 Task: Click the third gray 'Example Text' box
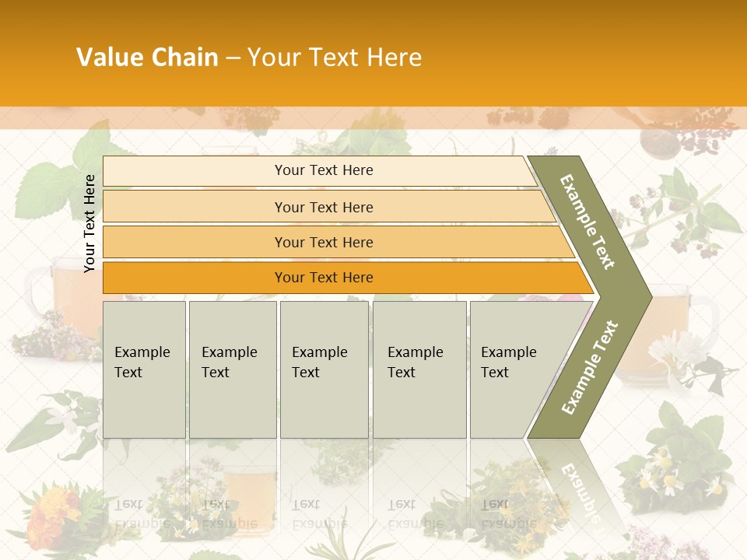[324, 369]
